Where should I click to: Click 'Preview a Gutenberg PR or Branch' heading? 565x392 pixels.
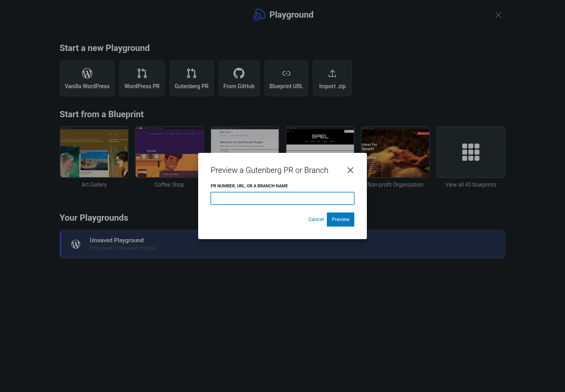click(x=270, y=170)
